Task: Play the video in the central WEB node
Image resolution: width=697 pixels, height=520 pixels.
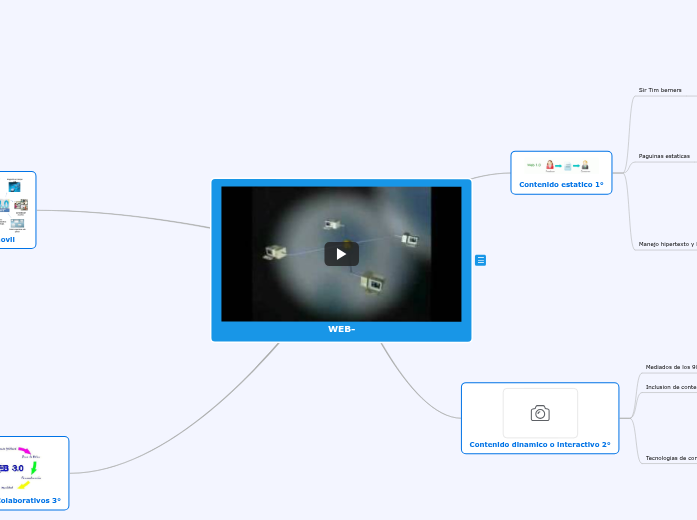Action: [341, 254]
